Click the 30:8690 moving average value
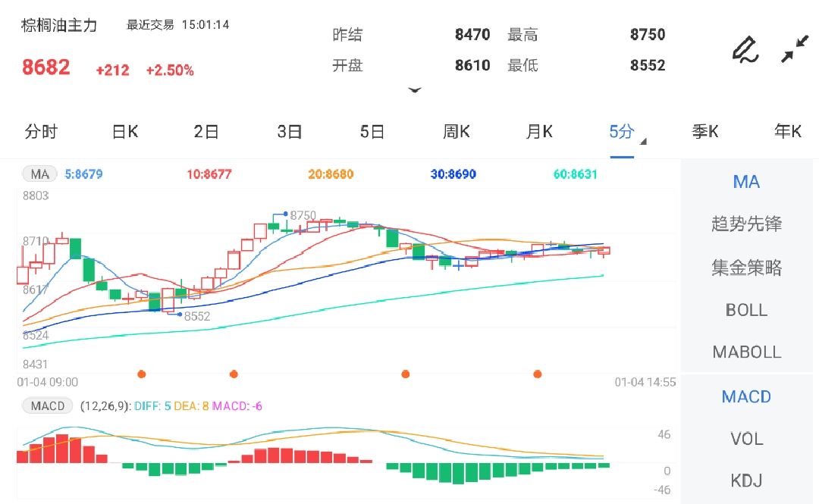The image size is (819, 504). click(453, 174)
